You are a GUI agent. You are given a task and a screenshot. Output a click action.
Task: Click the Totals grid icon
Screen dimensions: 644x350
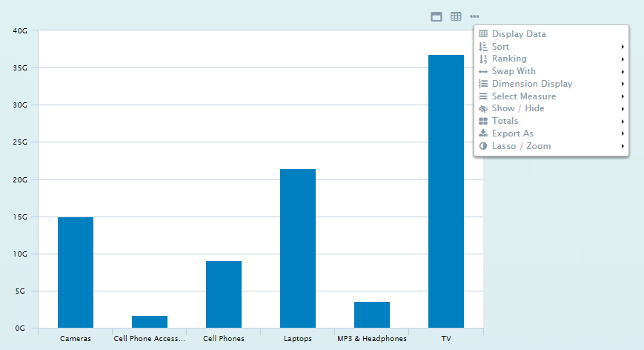[483, 121]
